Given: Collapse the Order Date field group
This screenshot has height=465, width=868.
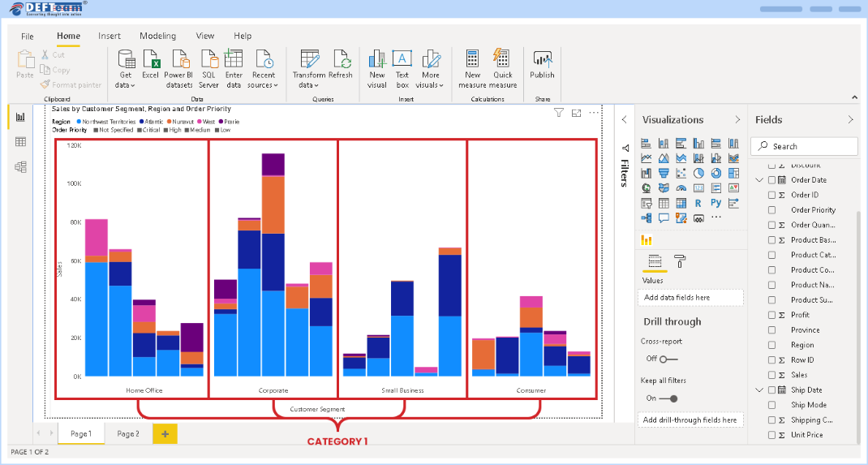Looking at the screenshot, I should tap(759, 180).
